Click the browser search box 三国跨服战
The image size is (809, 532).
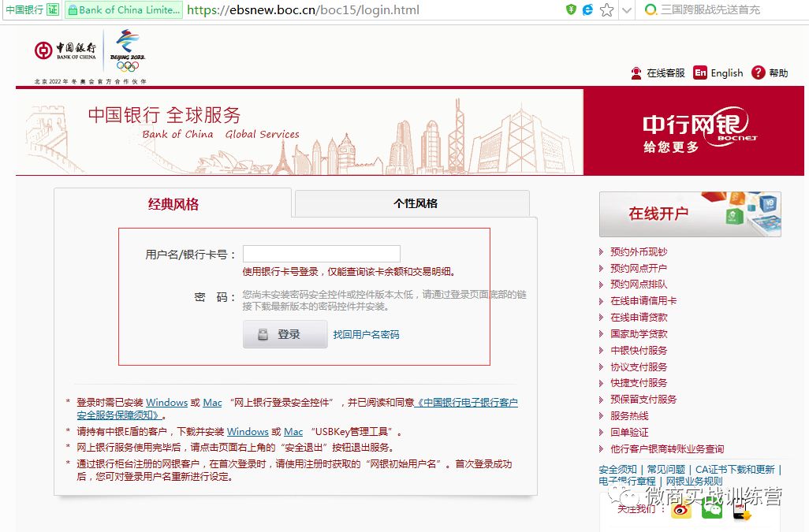click(x=710, y=9)
